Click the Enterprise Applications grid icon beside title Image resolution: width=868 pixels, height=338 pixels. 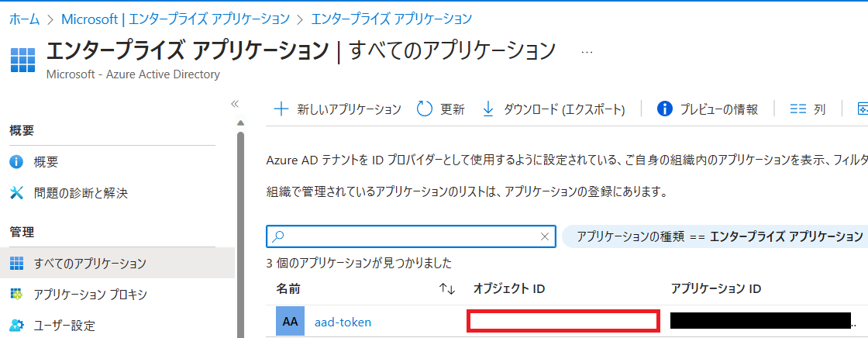point(22,60)
